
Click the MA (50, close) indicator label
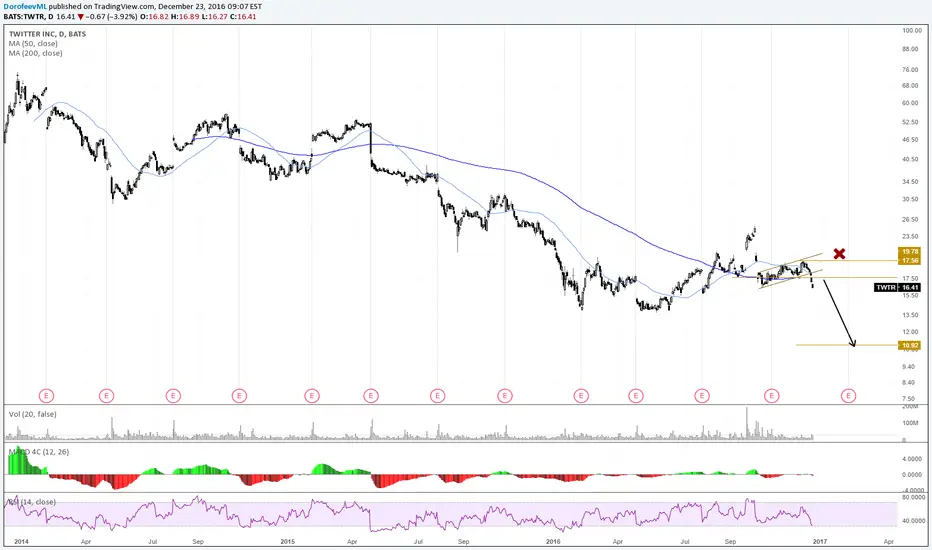click(x=33, y=43)
